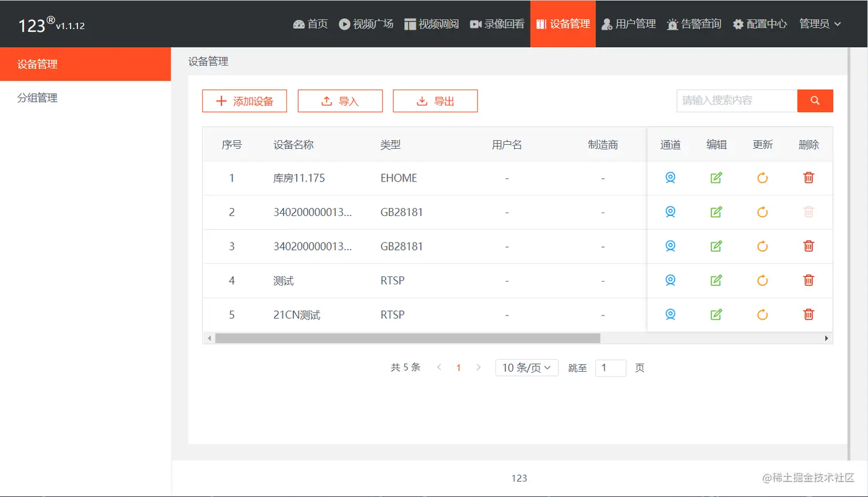Click the 用户名 column header
868x497 pixels.
[x=507, y=145]
